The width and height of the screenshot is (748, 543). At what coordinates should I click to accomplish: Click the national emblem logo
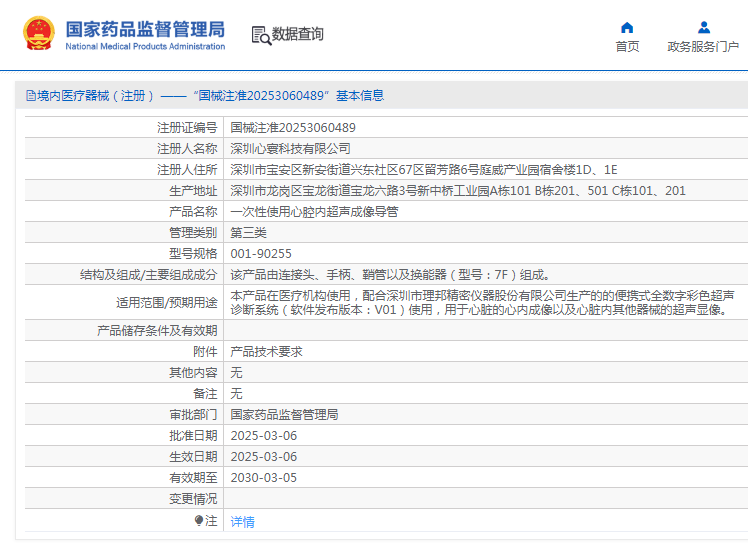(x=39, y=33)
